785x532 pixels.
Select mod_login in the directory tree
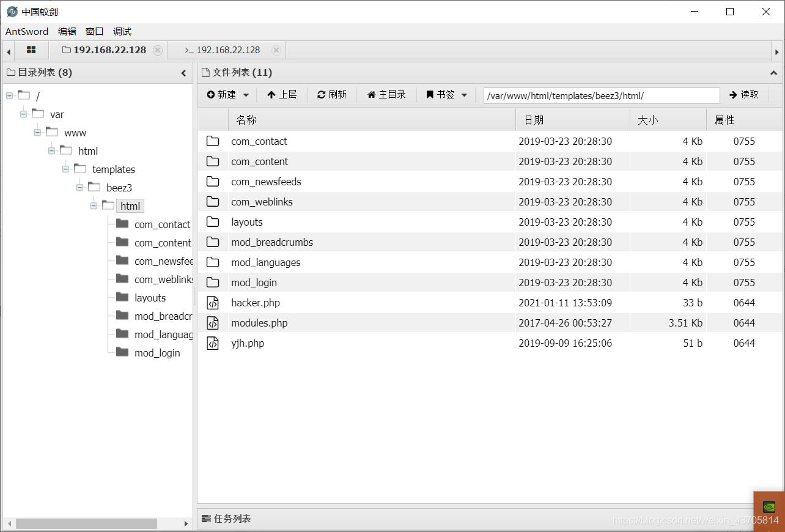[157, 353]
